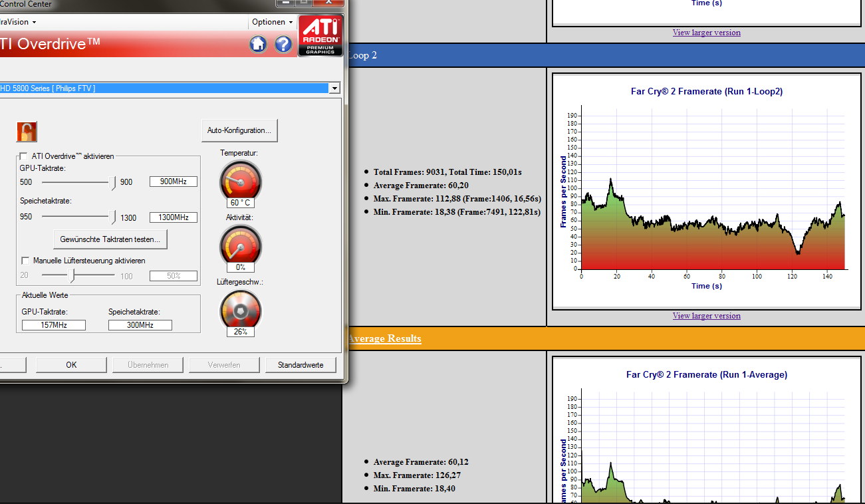This screenshot has width=865, height=504.
Task: Toggle Manuelle Lüftersteuerung aktivieren checkbox
Action: (26, 261)
